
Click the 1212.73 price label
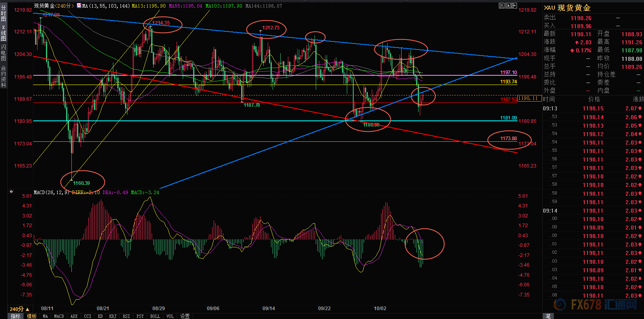coord(271,28)
